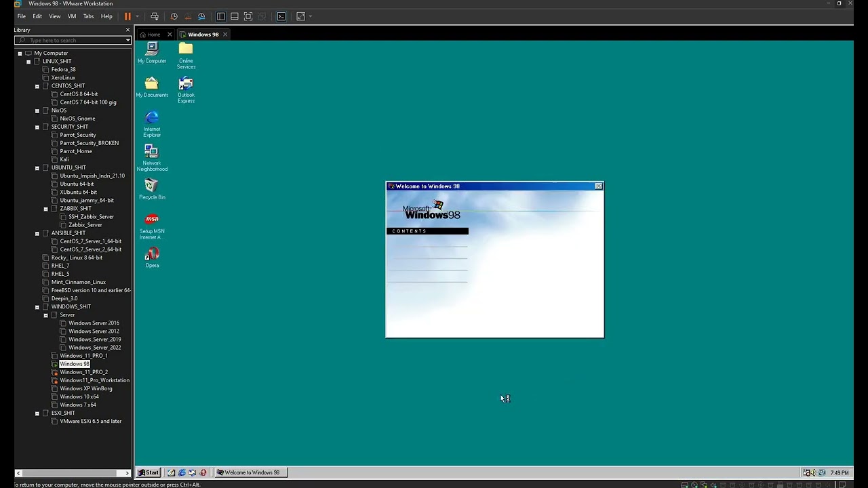The height and width of the screenshot is (488, 868).
Task: Click the 7:49 PM system tray clock
Action: (x=840, y=473)
